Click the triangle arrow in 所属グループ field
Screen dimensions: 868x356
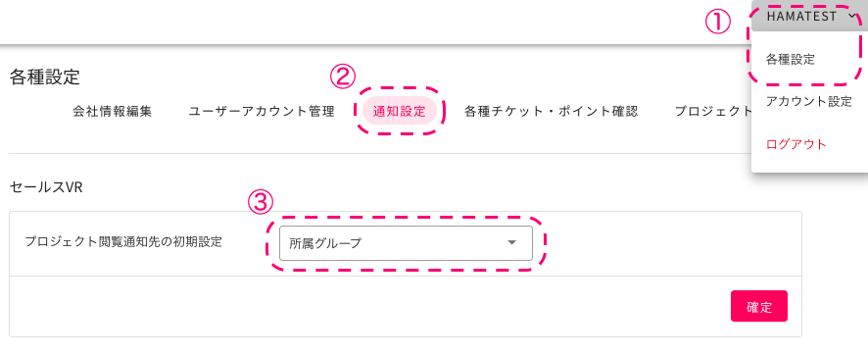pyautogui.click(x=512, y=243)
